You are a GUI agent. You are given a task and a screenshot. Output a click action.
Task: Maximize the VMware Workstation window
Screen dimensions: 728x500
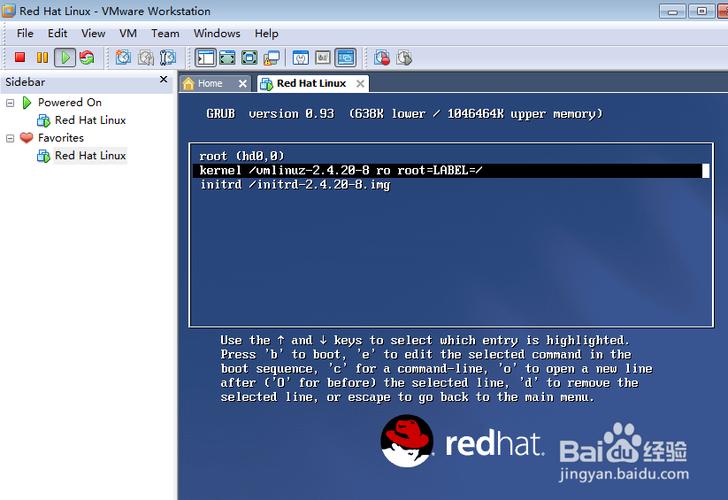tap(702, 11)
